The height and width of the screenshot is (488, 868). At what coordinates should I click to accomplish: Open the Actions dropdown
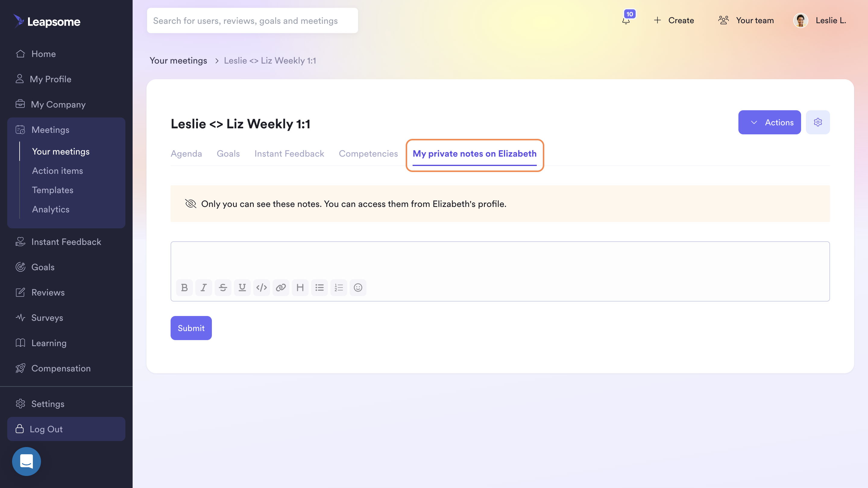(769, 122)
